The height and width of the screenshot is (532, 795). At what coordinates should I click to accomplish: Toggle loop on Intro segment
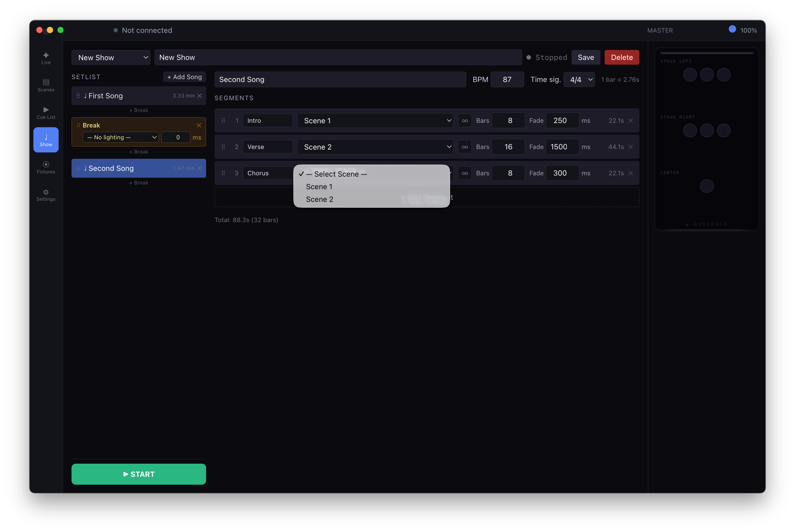tap(465, 120)
